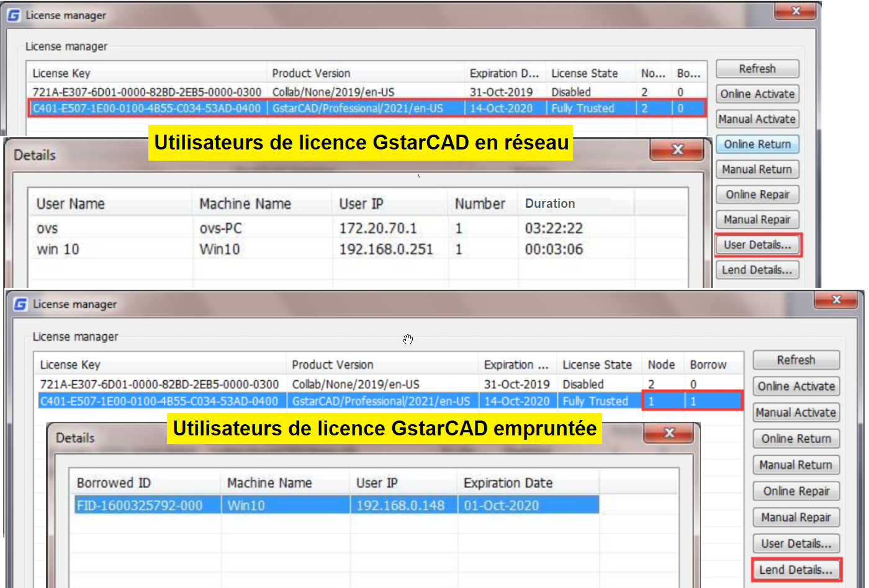869x588 pixels.
Task: Open Lend Details in the lower License manager
Action: pos(796,569)
